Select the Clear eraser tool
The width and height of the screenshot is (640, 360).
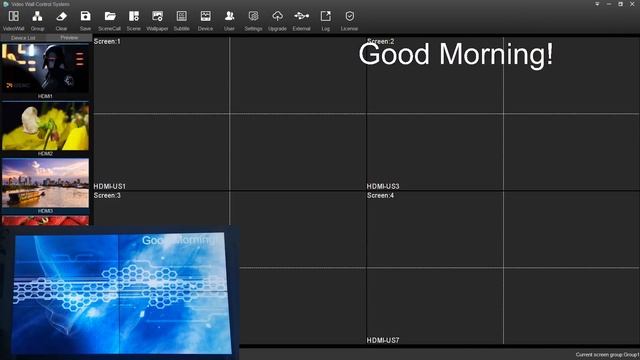tap(61, 20)
